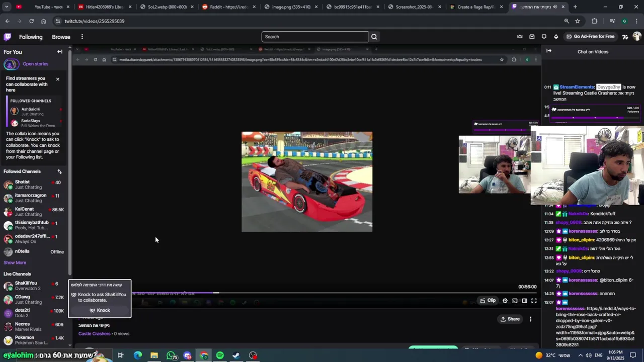Open offline n0tella channel
The width and height of the screenshot is (644, 362).
[33, 252]
